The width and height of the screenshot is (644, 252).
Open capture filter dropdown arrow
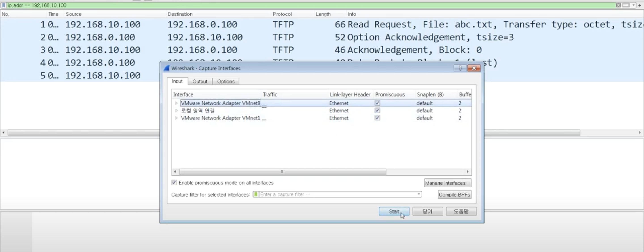[x=419, y=194]
